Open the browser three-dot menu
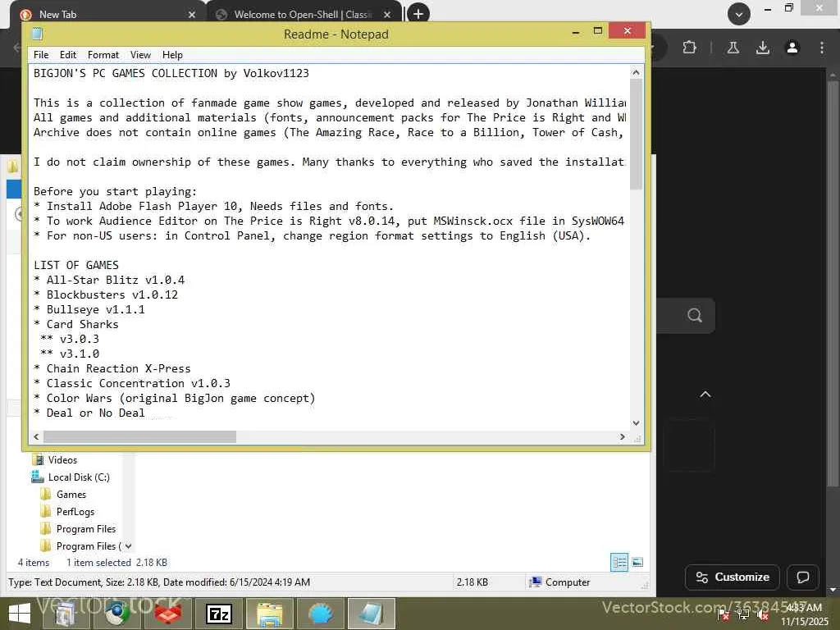 pyautogui.click(x=822, y=48)
